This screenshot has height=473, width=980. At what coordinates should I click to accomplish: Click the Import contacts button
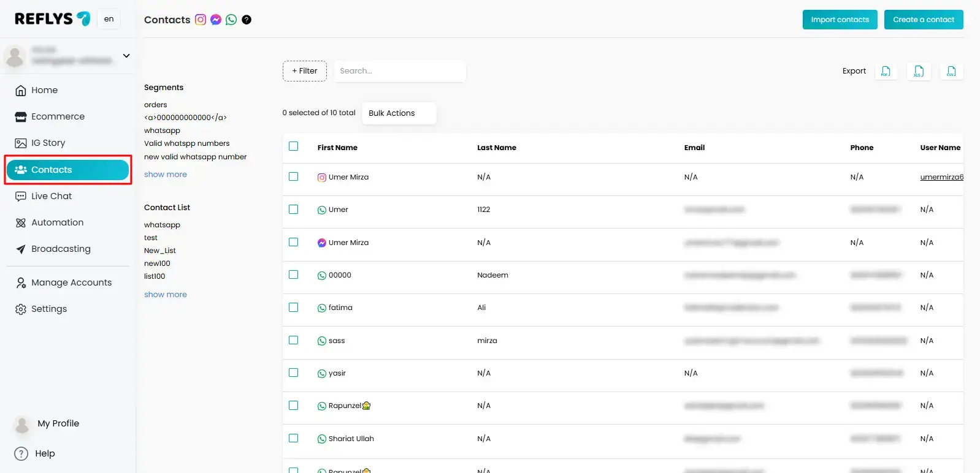click(840, 20)
